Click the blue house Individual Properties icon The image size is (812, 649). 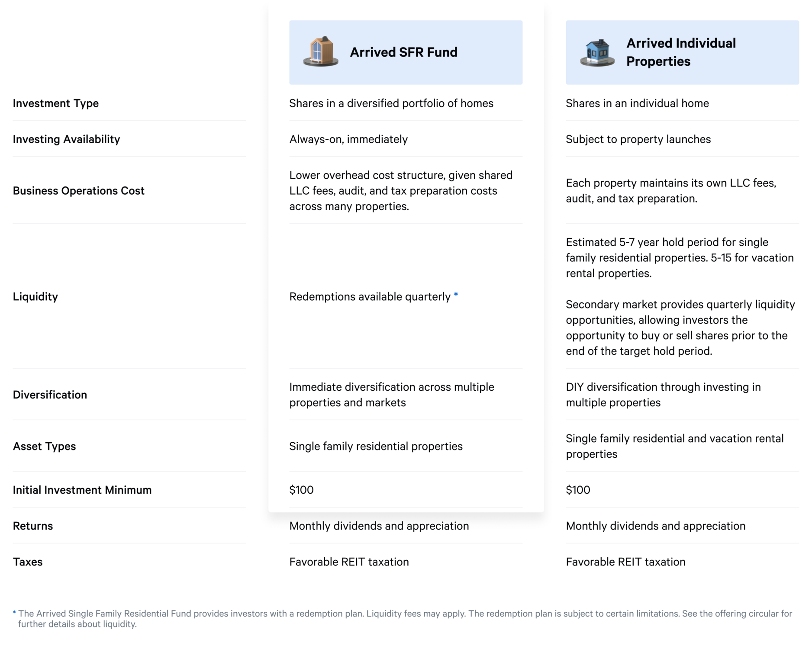(597, 53)
